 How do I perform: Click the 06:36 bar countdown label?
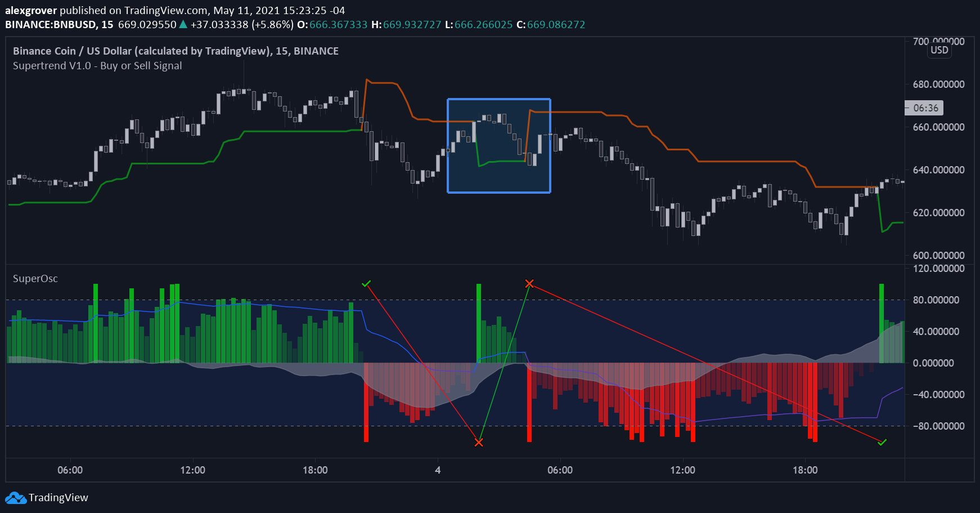pyautogui.click(x=924, y=108)
